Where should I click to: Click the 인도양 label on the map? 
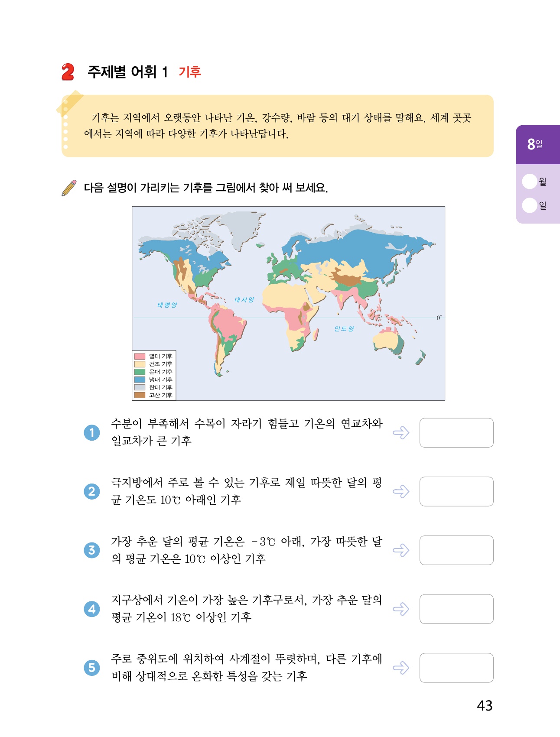coord(344,329)
